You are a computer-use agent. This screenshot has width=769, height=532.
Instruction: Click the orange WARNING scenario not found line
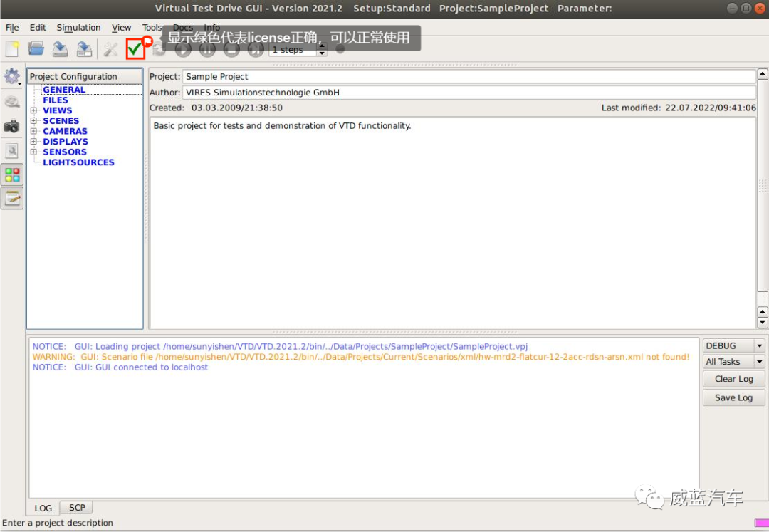pos(361,357)
